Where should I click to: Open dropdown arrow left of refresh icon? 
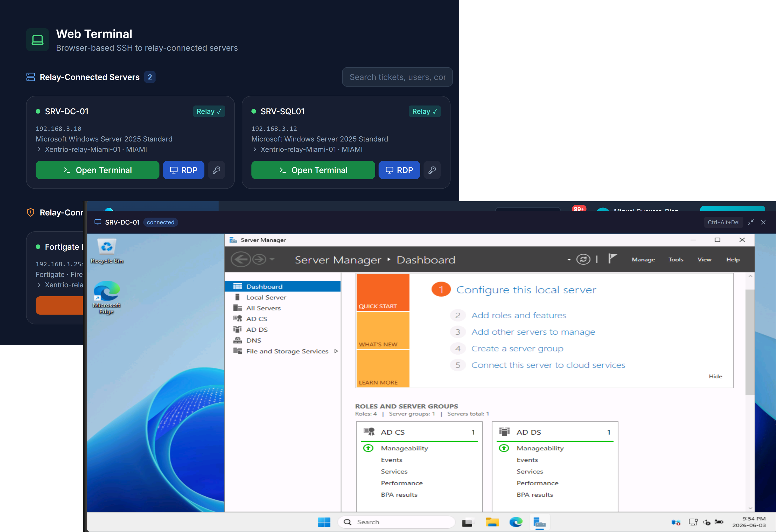[569, 260]
